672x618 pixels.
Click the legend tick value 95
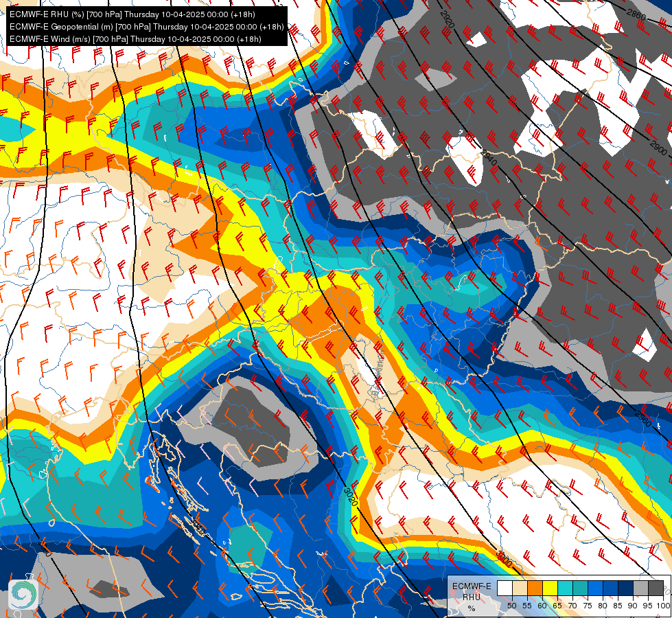coord(647,606)
